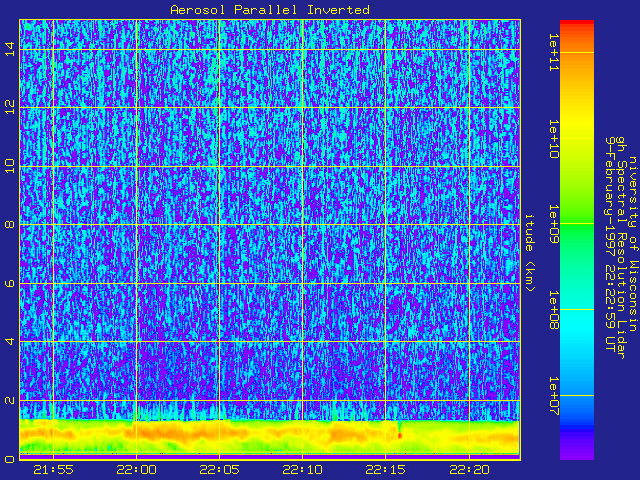
Task: Click the 1e+10 colorbar label
Action: tap(553, 139)
